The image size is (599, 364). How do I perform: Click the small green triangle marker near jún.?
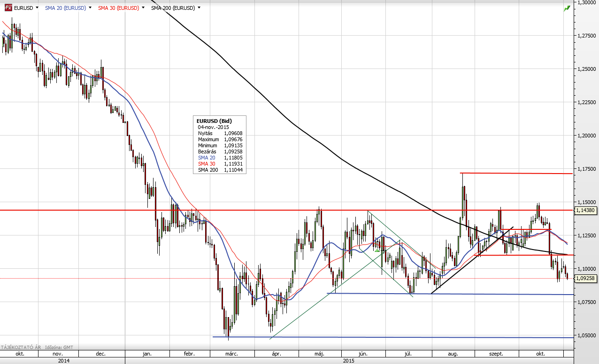(x=377, y=250)
